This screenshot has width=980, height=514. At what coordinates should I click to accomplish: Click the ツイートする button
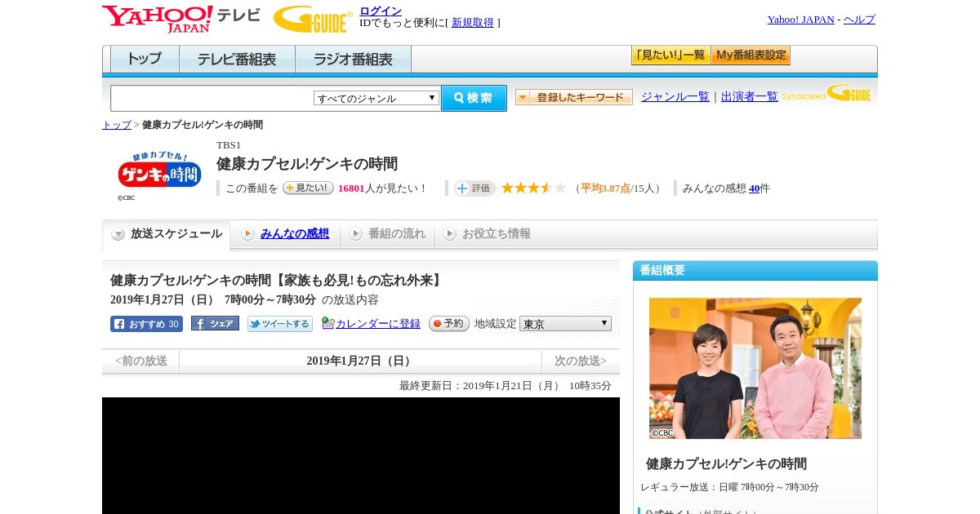click(280, 324)
